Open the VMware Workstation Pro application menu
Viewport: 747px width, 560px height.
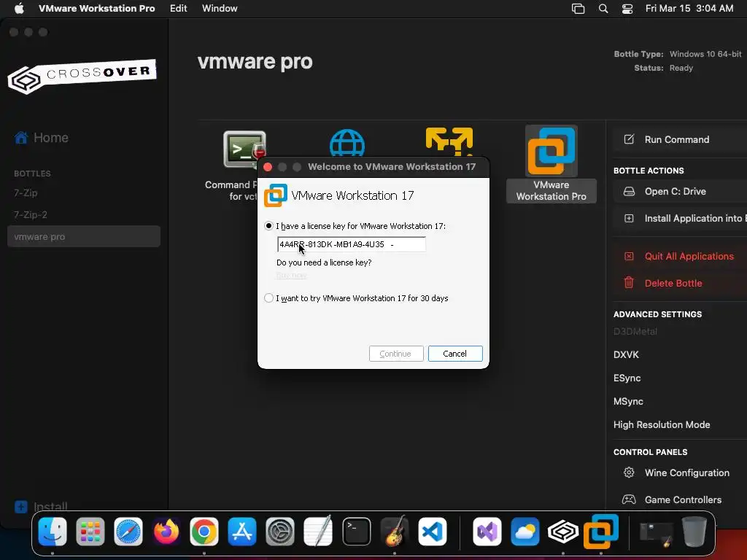click(97, 8)
